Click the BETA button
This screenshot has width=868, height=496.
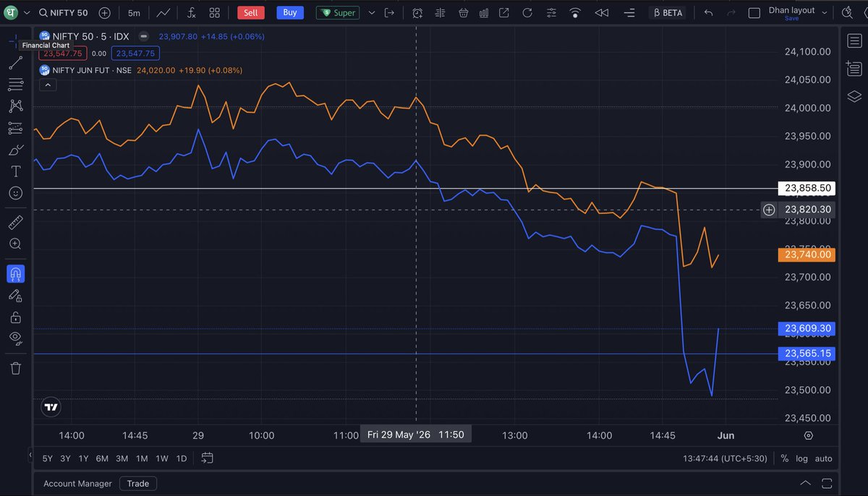coord(668,12)
